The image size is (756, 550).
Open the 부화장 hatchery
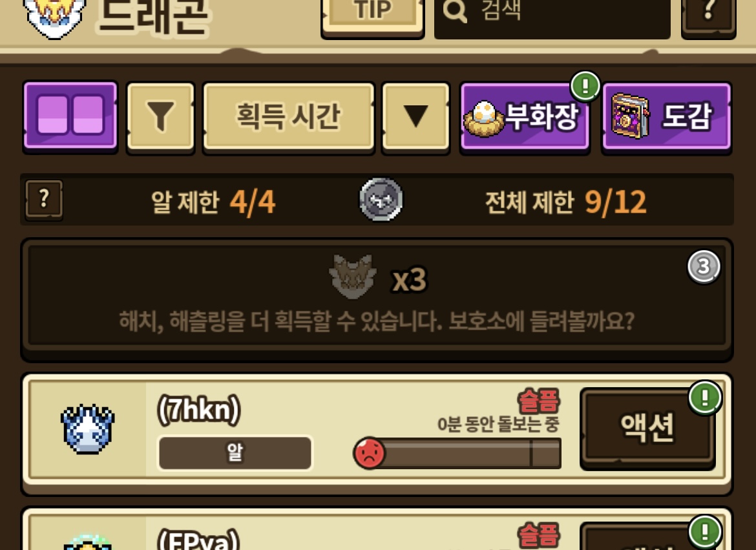[525, 117]
